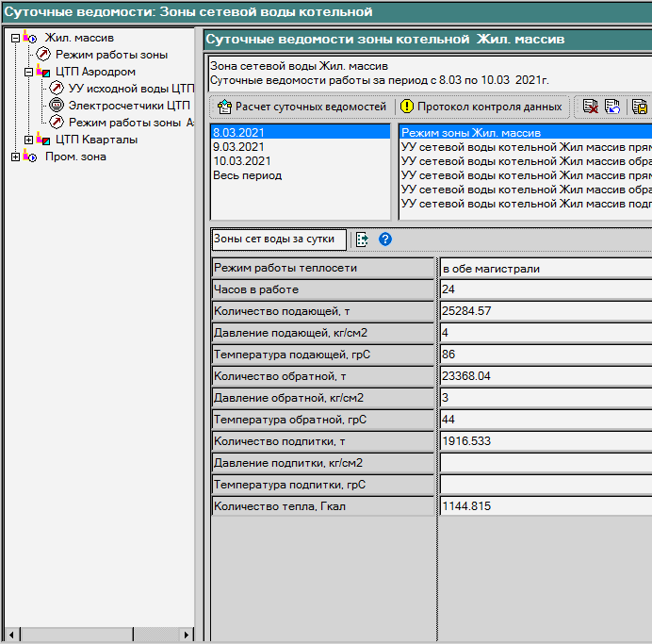Select date 9.03.2021 in the list
The width and height of the screenshot is (652, 644).
238,147
